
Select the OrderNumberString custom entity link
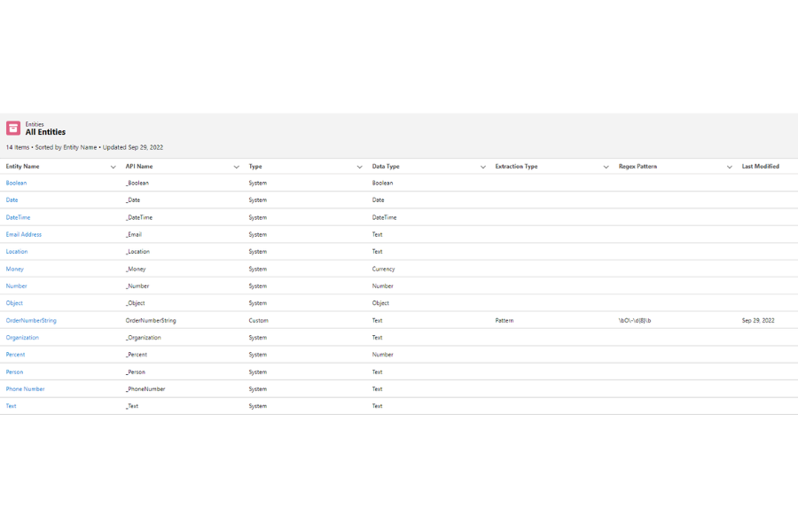(31, 321)
